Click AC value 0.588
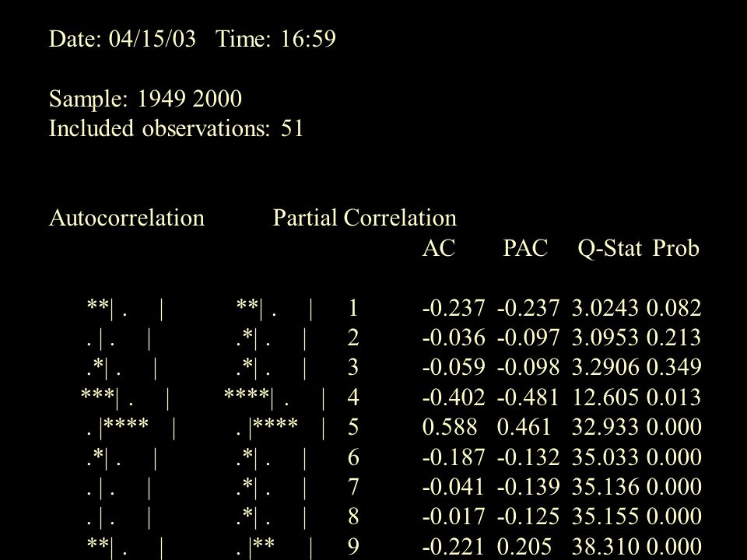Viewport: 747px width, 560px height. coord(449,427)
